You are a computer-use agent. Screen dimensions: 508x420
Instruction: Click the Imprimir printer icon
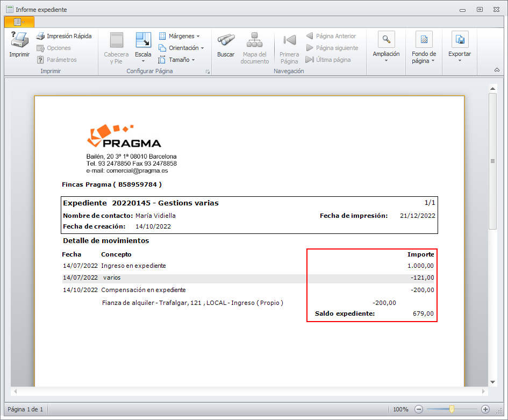pos(19,40)
